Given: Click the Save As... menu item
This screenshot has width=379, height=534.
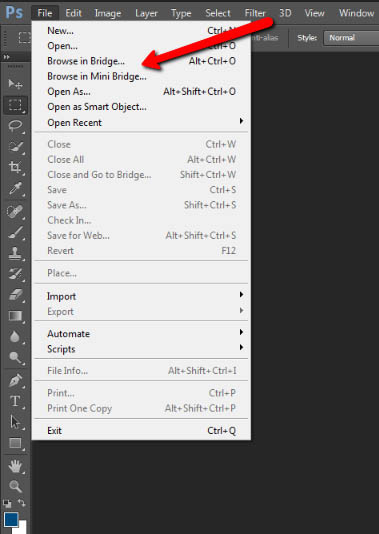Looking at the screenshot, I should click(x=141, y=205).
